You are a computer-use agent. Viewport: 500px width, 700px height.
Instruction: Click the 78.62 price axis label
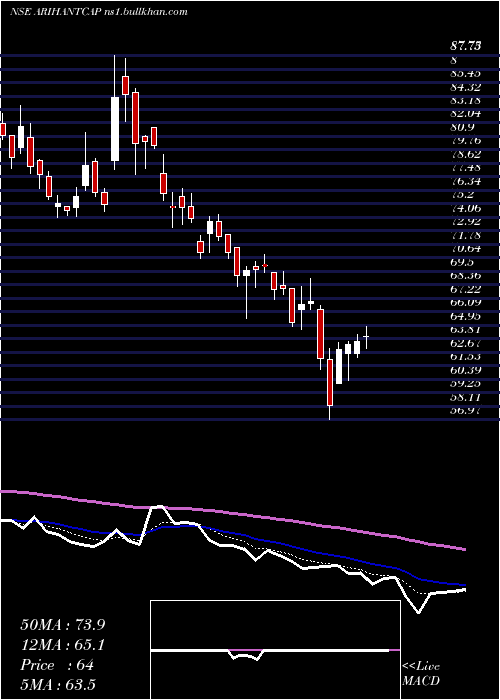click(x=465, y=154)
